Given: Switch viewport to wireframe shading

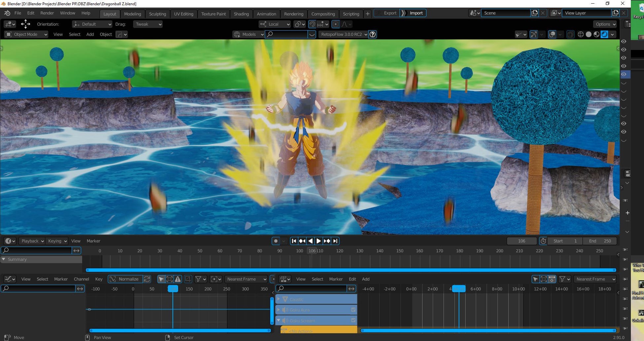Looking at the screenshot, I should click(x=581, y=34).
